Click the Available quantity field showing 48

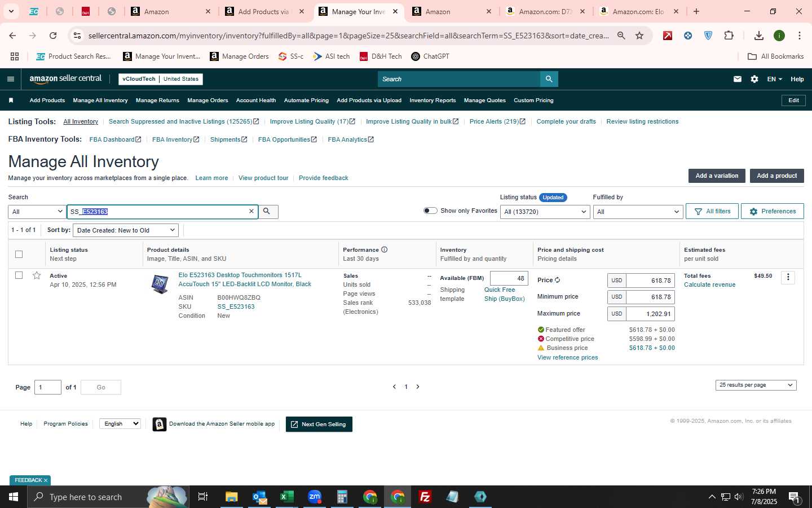click(x=509, y=278)
